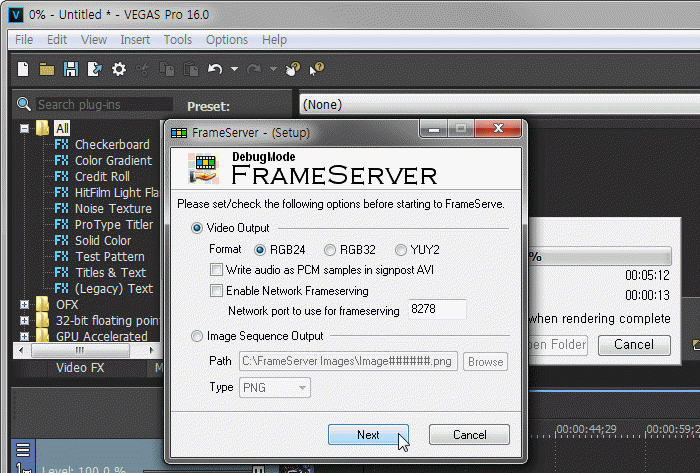Select Image Sequence Output radio button
Image resolution: width=700 pixels, height=473 pixels.
[x=197, y=336]
